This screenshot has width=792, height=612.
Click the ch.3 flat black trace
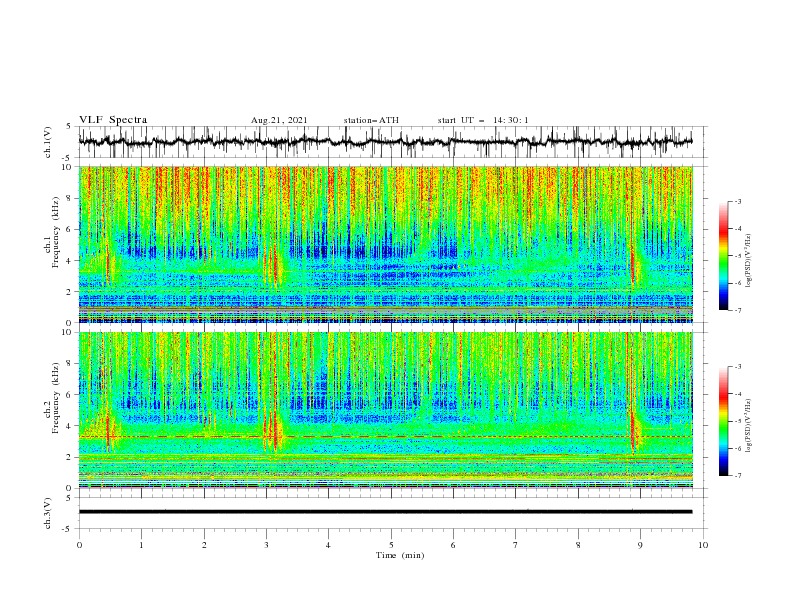[x=385, y=512]
